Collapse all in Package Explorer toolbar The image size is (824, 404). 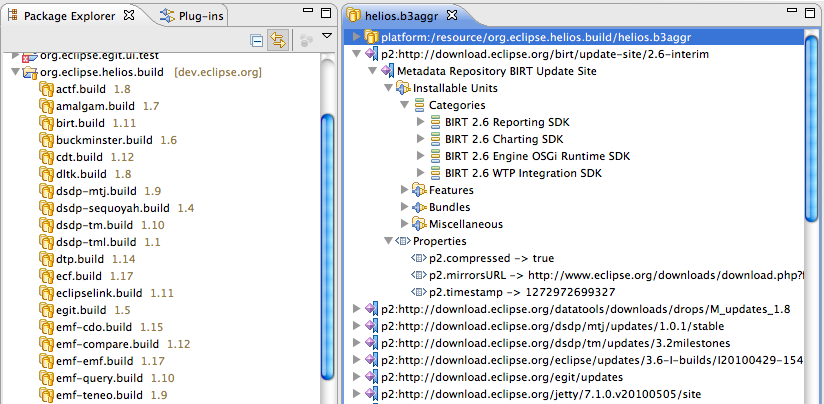pyautogui.click(x=256, y=40)
